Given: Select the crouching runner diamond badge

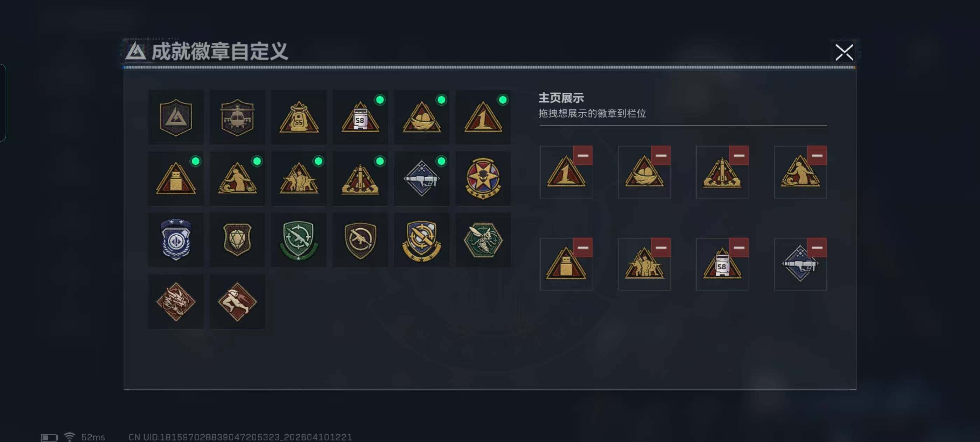Looking at the screenshot, I should tap(237, 301).
